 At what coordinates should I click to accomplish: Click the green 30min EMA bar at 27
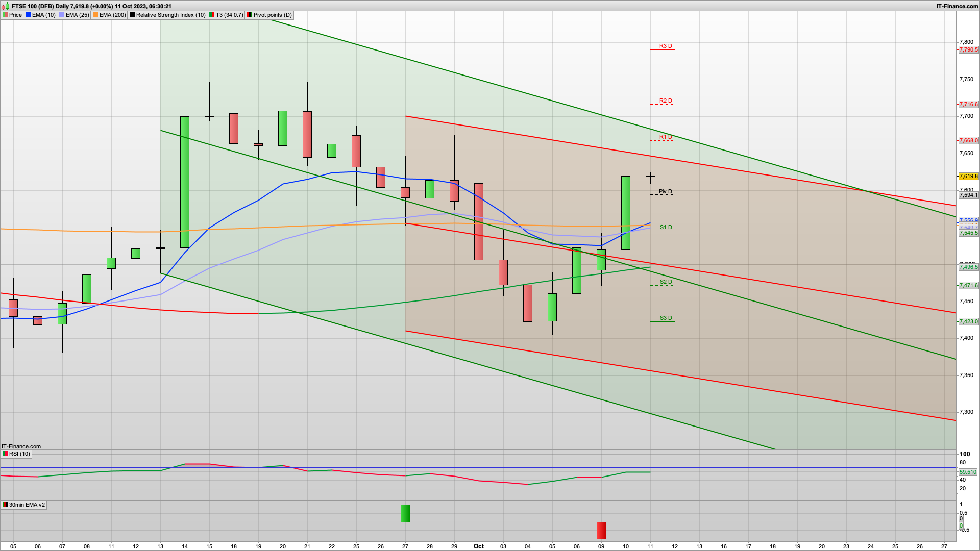point(405,514)
